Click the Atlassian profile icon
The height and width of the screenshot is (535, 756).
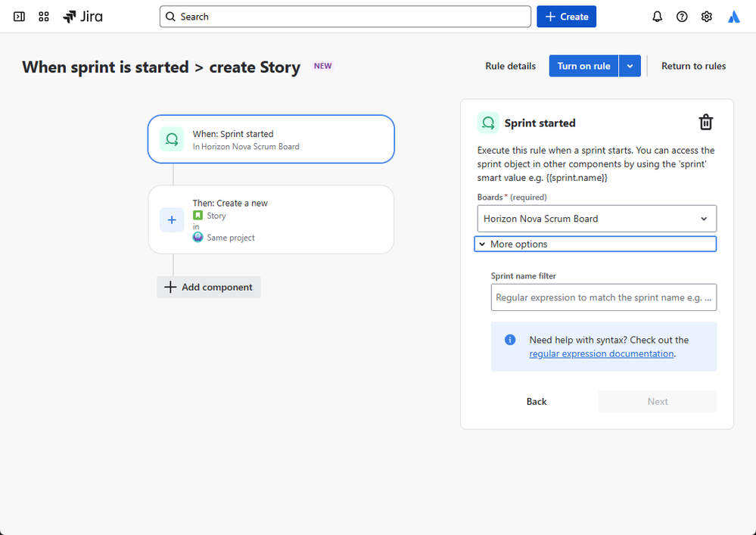pyautogui.click(x=734, y=17)
